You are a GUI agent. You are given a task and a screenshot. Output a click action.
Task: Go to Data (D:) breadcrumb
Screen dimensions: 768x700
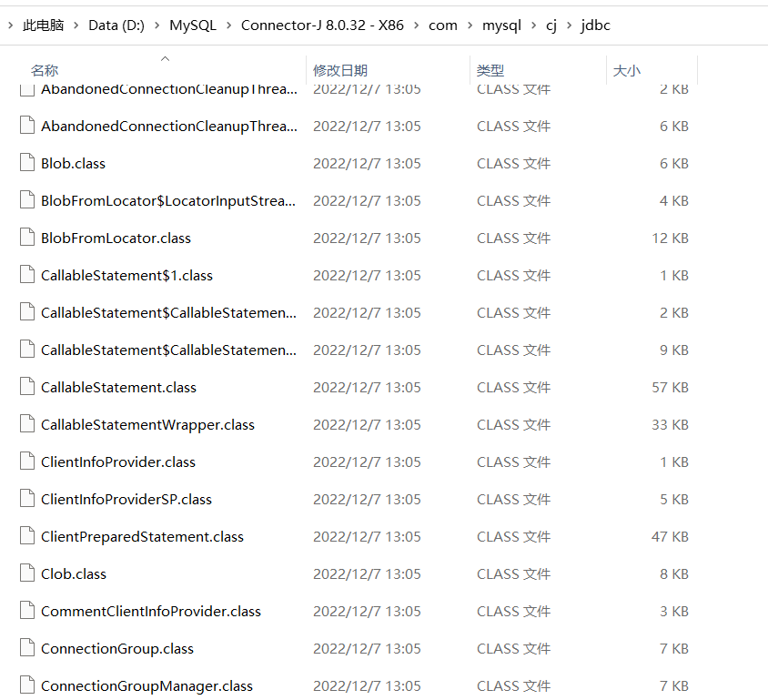click(x=116, y=25)
